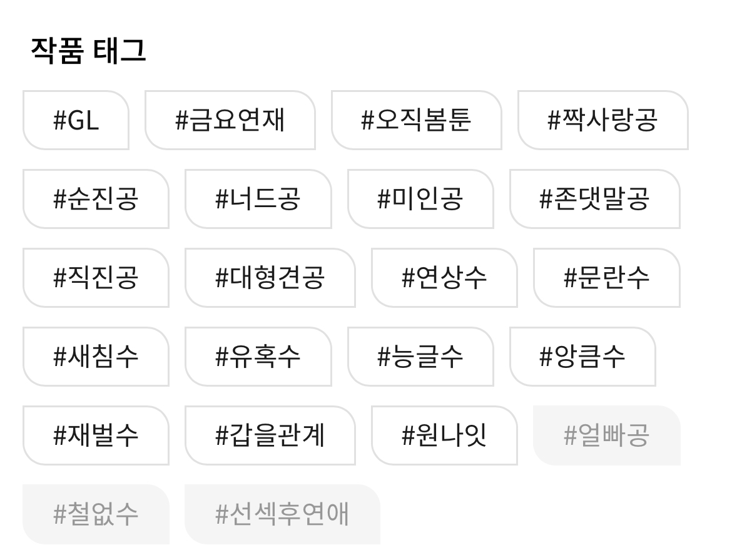Tap the #문란수 tag
Screen dimensions: 732x560
click(606, 278)
